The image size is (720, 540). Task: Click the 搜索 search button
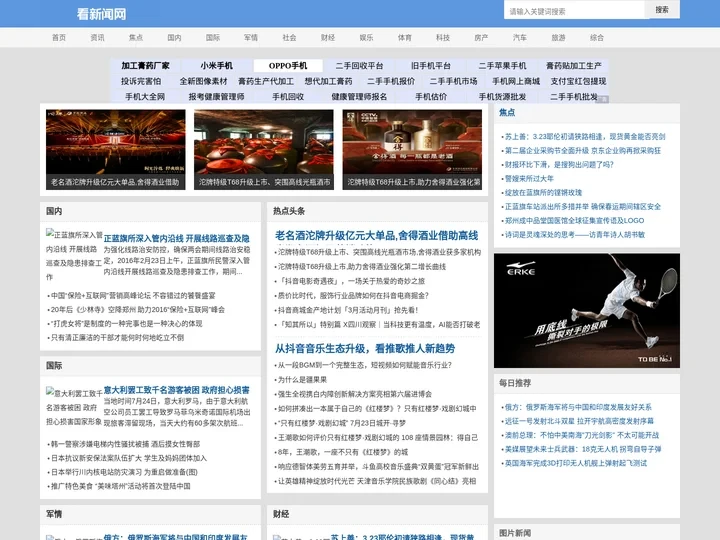click(x=662, y=10)
